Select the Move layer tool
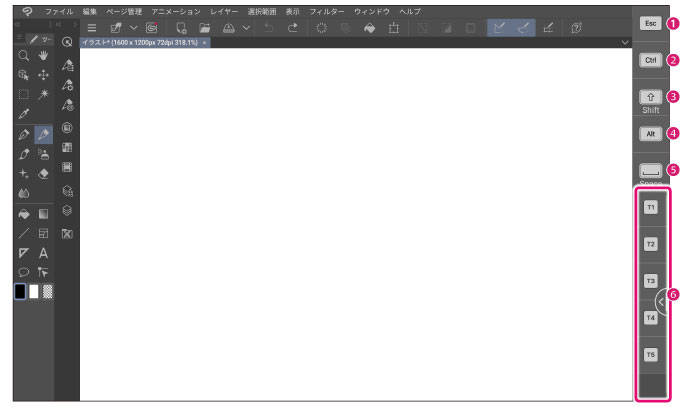Viewport: 693px width, 407px height. tap(43, 75)
